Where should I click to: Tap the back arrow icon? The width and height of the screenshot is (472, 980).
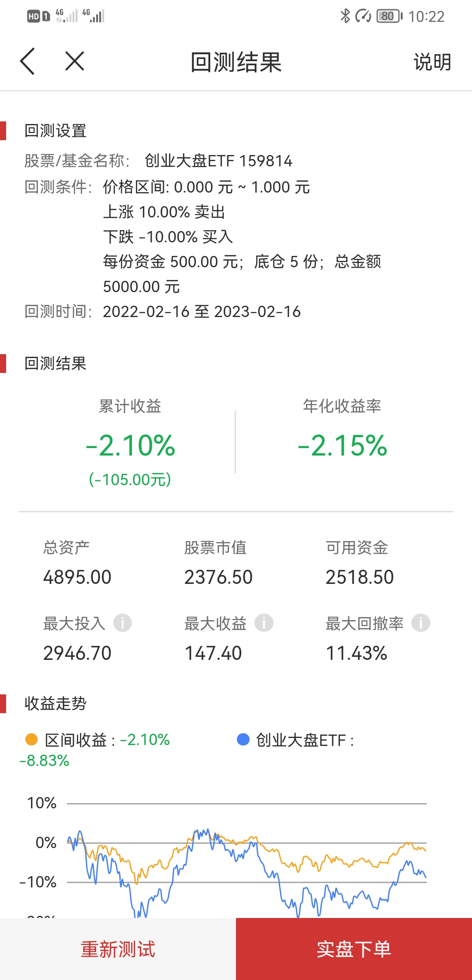pyautogui.click(x=27, y=61)
